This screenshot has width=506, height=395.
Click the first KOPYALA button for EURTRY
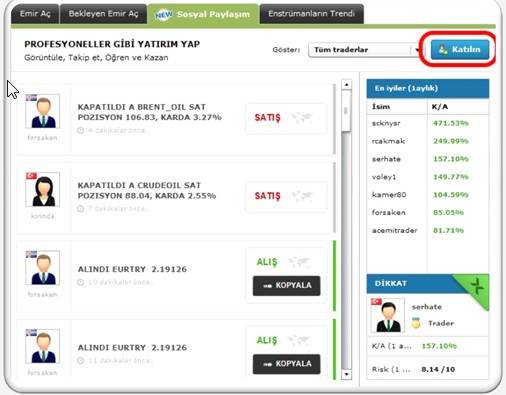[x=287, y=286]
